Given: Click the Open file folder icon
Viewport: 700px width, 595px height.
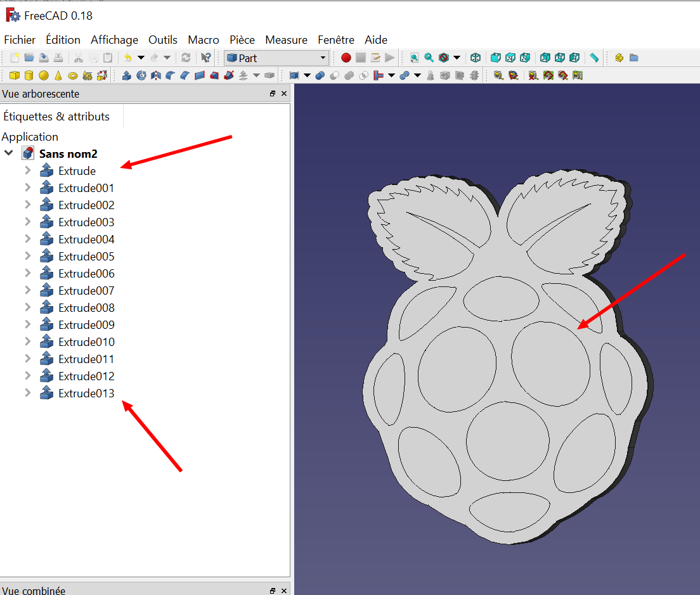Looking at the screenshot, I should pyautogui.click(x=29, y=58).
